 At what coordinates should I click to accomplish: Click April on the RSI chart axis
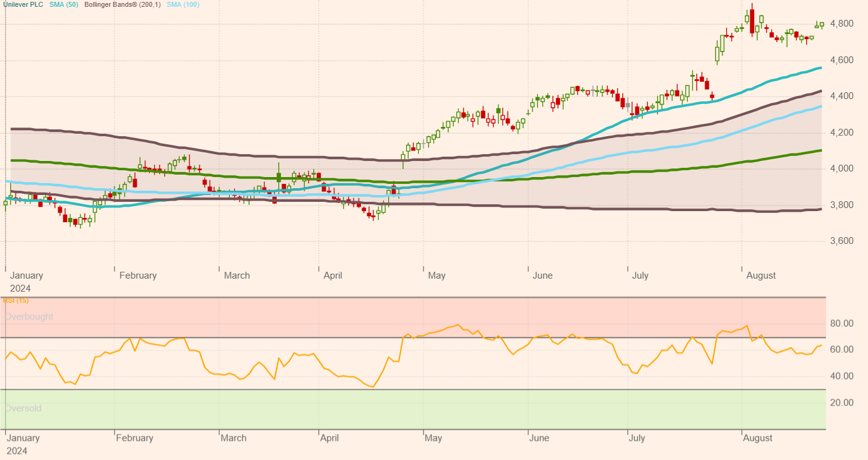coord(329,438)
